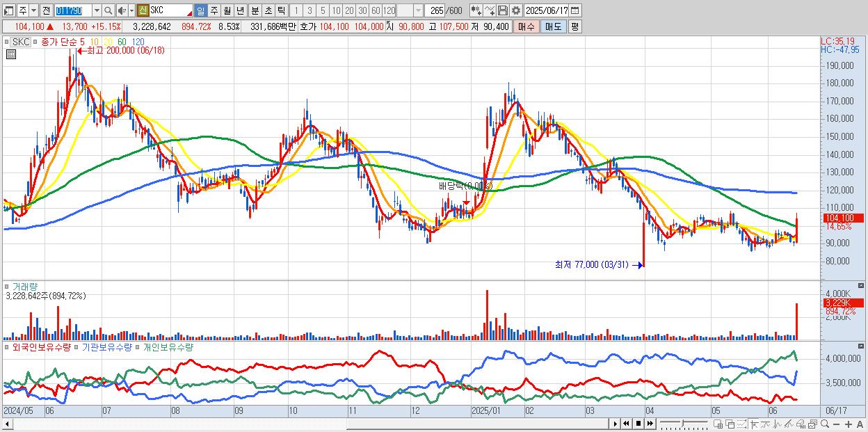This screenshot has height=432, width=868.
Task: Click the 전 all-stocks button
Action: pyautogui.click(x=46, y=10)
